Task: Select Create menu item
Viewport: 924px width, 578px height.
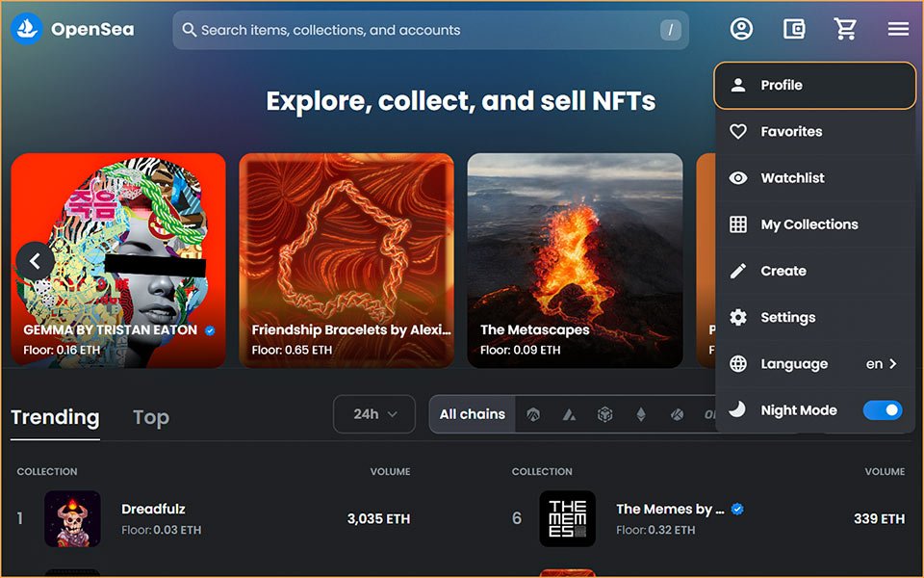Action: point(815,271)
